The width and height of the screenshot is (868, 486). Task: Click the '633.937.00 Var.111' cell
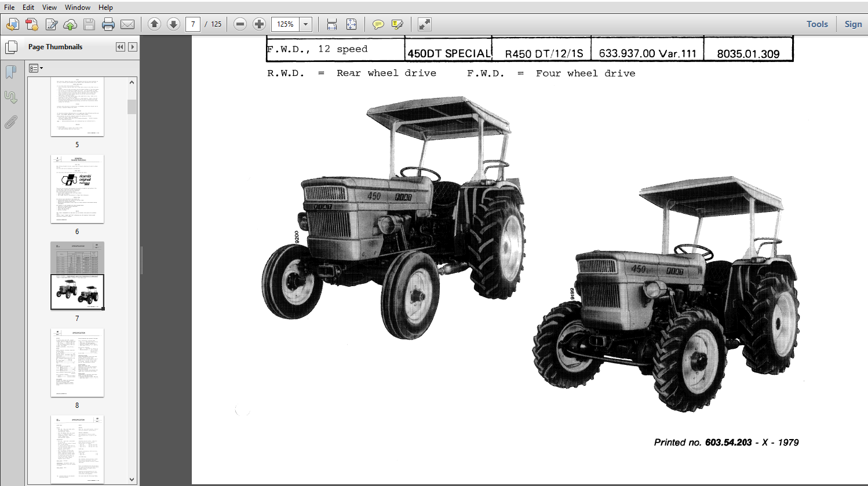coord(647,49)
